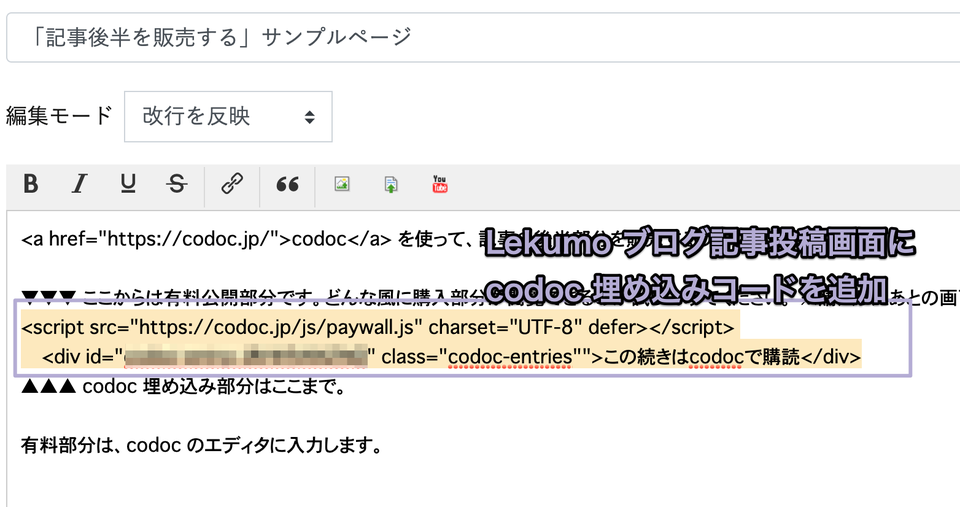Apply strikethrough formatting button
960x507 pixels.
point(177,184)
